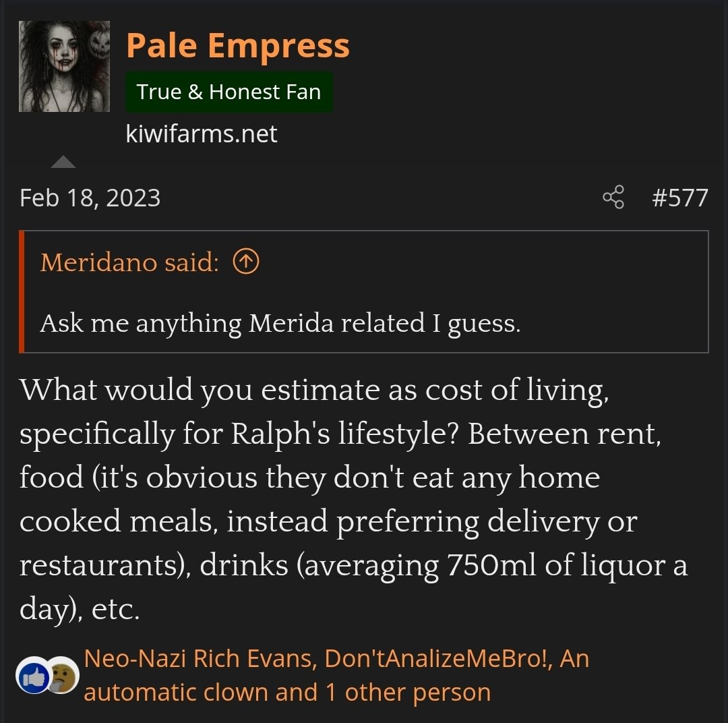Open the Pale Empress username profile link
Image resolution: width=728 pixels, height=723 pixels.
[x=237, y=45]
